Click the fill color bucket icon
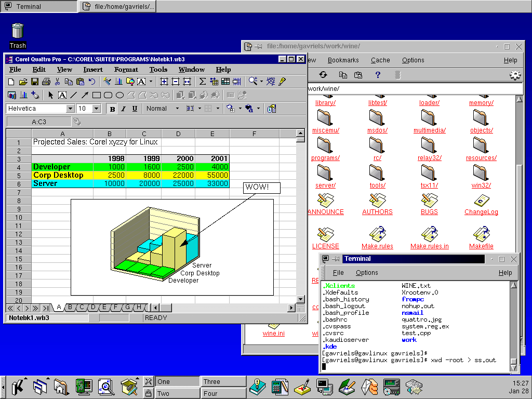Image resolution: width=532 pixels, height=399 pixels. coord(230,109)
